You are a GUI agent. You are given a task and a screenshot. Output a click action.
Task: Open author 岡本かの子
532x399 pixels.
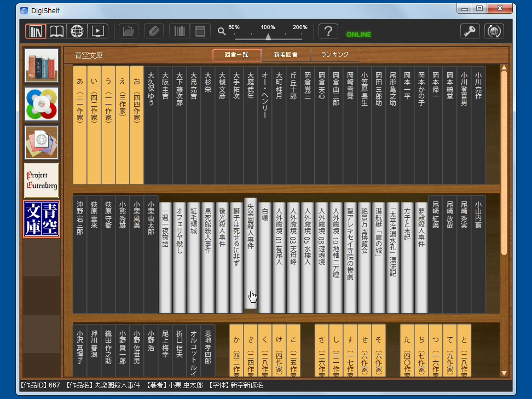pos(421,125)
